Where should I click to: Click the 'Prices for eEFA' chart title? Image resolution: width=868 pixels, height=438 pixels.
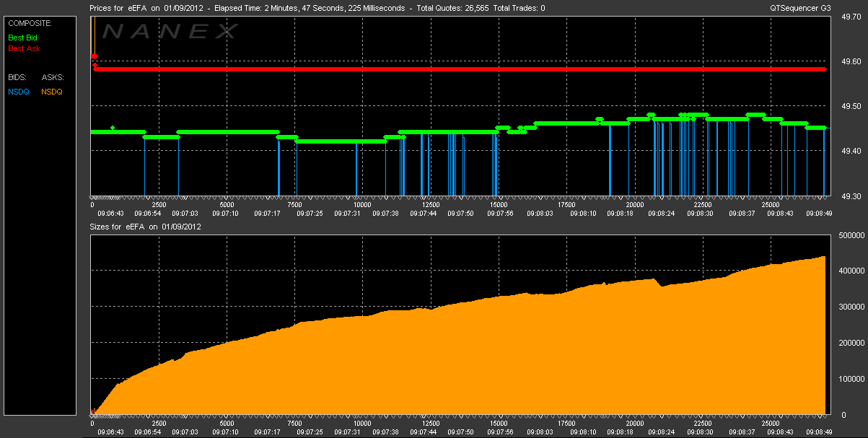pyautogui.click(x=117, y=8)
